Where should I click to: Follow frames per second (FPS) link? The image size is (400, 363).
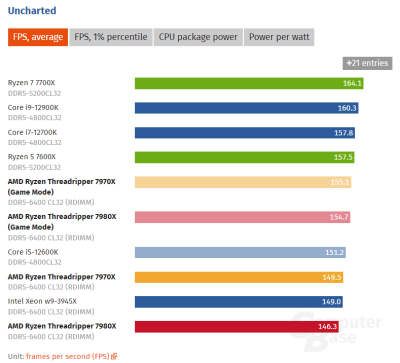pos(68,356)
